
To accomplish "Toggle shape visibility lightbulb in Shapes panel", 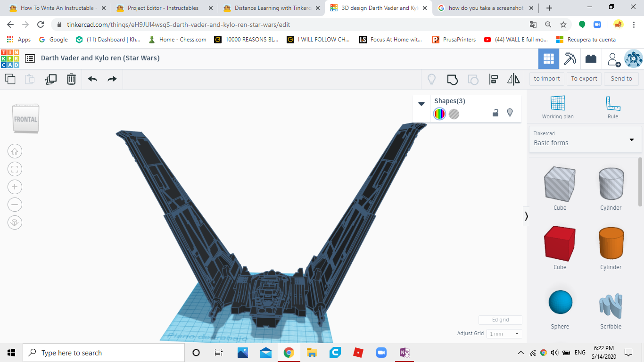I will [x=510, y=113].
